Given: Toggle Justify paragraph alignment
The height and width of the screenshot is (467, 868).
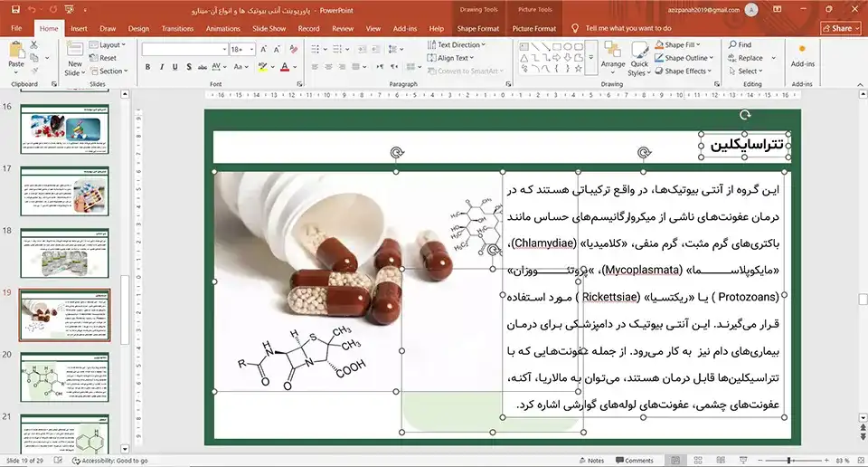Looking at the screenshot, I should pyautogui.click(x=356, y=66).
